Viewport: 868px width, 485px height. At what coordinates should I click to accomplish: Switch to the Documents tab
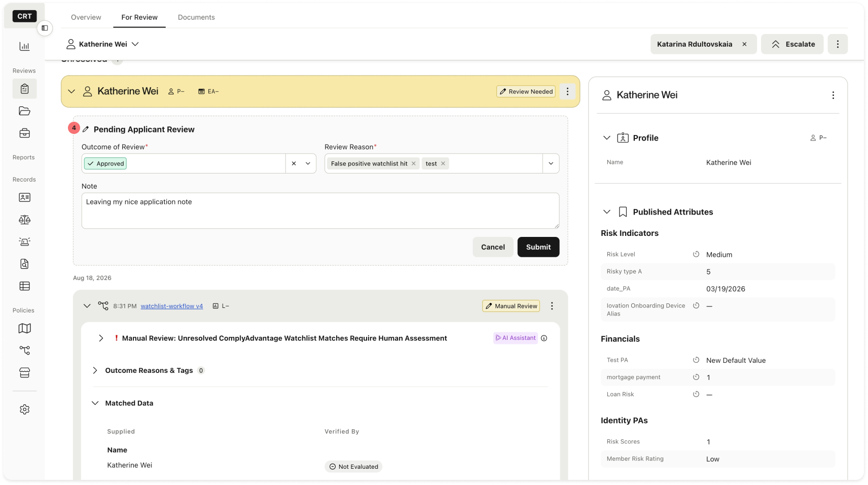point(196,17)
